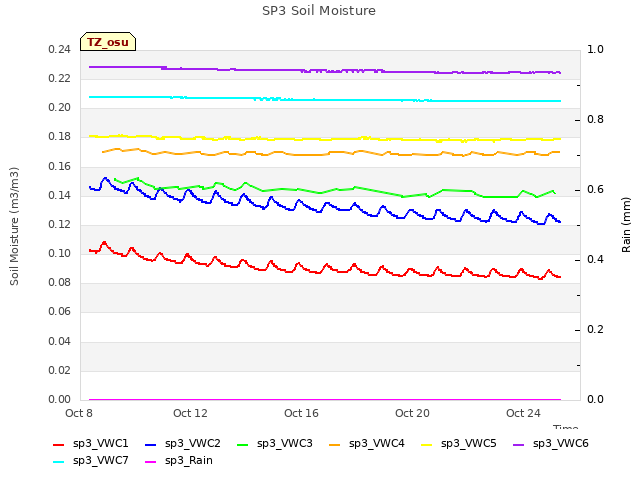Click the 0.6 right rain axis label
The height and width of the screenshot is (480, 640).
click(x=595, y=189)
